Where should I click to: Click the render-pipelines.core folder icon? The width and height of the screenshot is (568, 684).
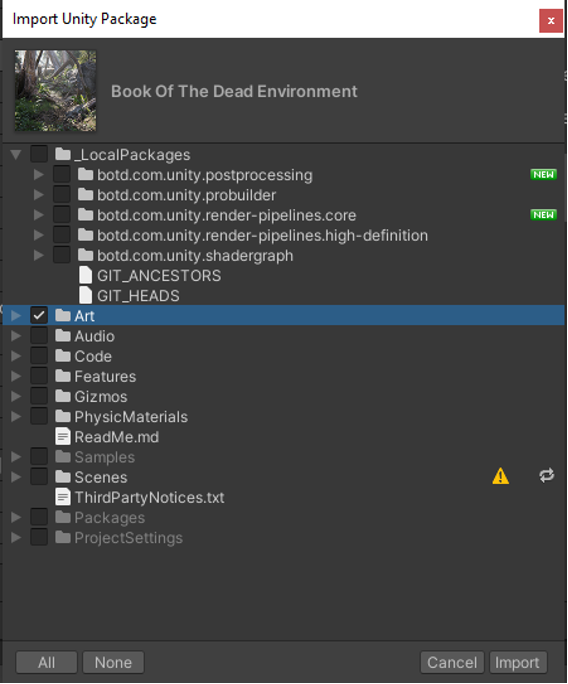[x=86, y=215]
